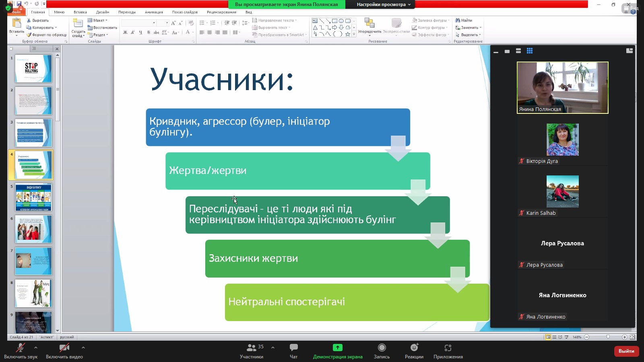
Task: Select the star shape in the shapes gallery
Action: pyautogui.click(x=348, y=34)
